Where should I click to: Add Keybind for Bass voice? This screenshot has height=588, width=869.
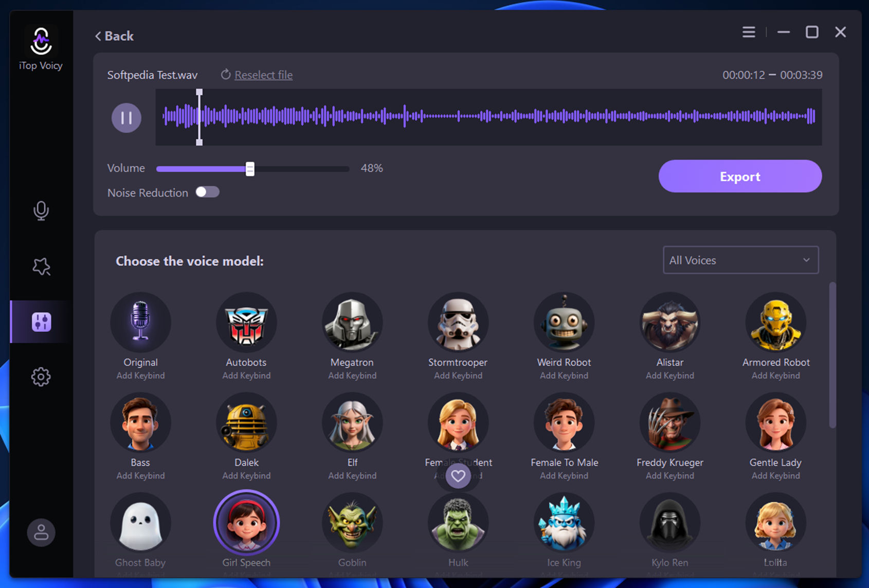click(x=140, y=476)
